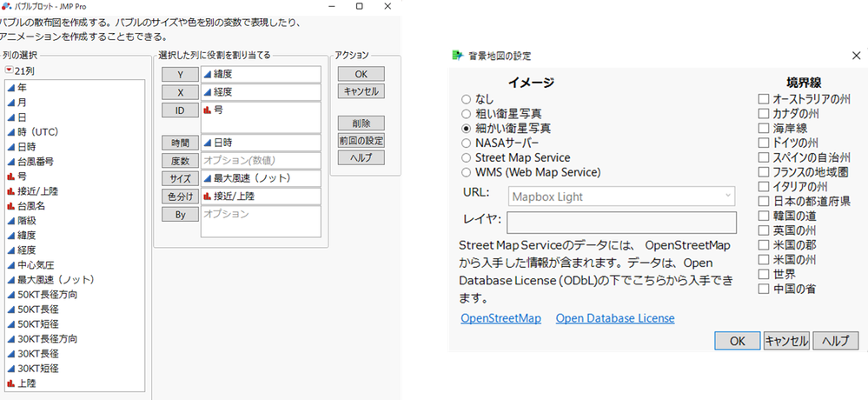The image size is (868, 400).
Task: Open the OpenStreetMap link
Action: click(x=501, y=318)
